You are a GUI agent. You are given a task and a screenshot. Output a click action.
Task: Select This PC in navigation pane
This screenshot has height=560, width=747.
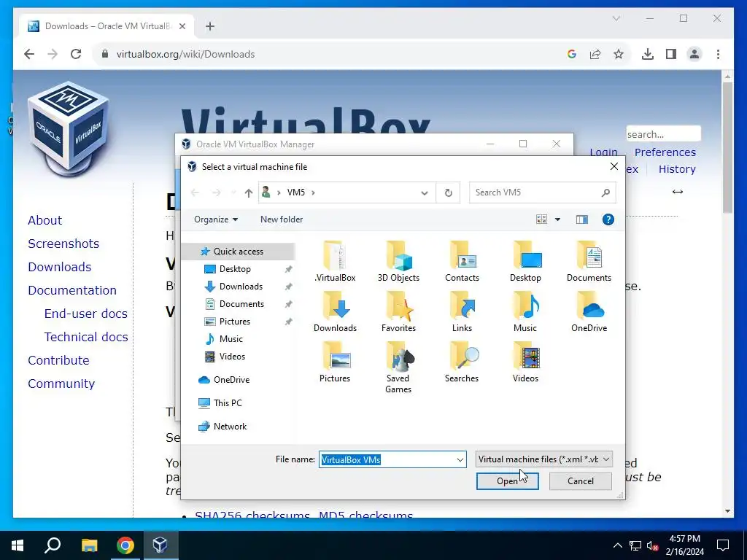[228, 402]
